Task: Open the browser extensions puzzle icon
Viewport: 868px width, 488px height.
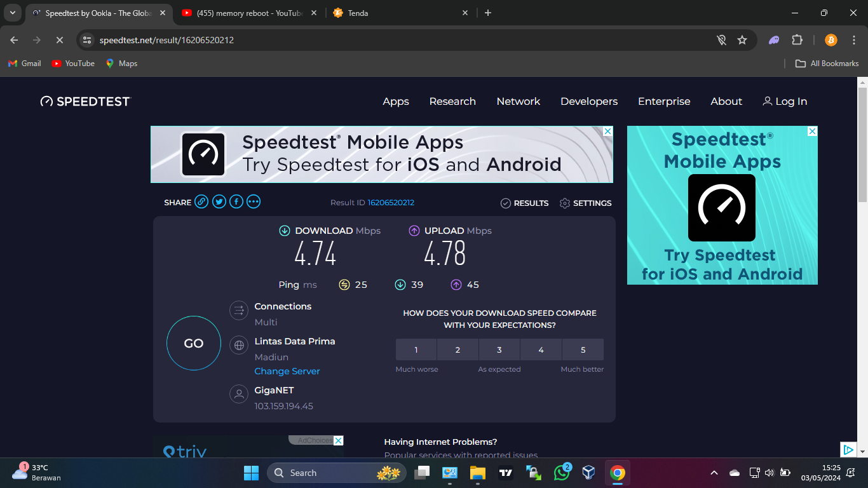Action: pos(797,40)
